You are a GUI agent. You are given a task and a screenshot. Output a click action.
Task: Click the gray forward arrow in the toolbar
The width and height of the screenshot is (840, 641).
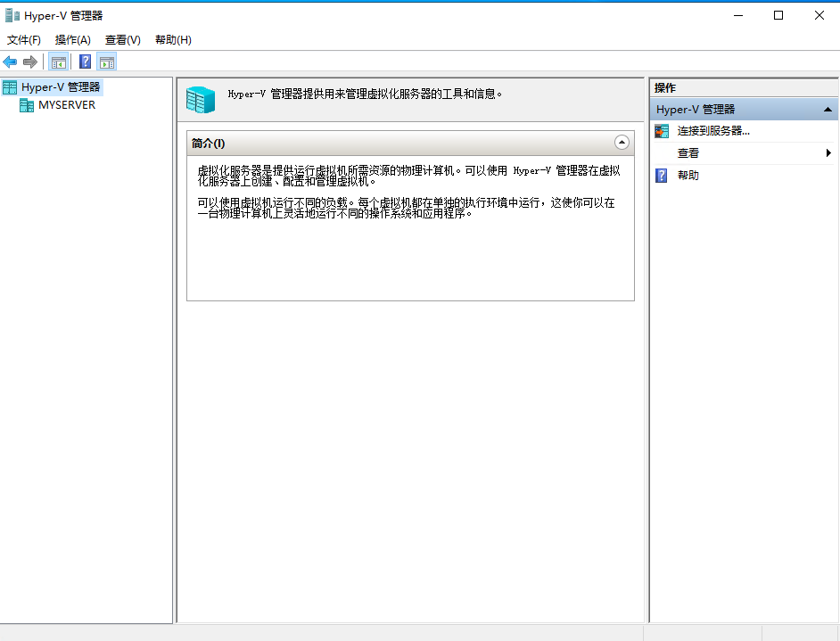(x=30, y=62)
